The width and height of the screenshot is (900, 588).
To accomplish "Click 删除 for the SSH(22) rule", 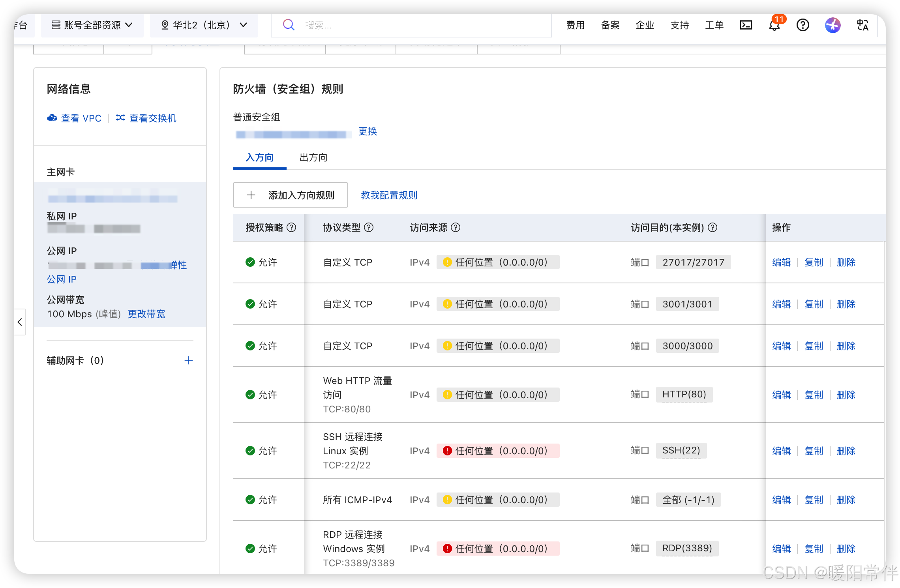I will pyautogui.click(x=846, y=451).
